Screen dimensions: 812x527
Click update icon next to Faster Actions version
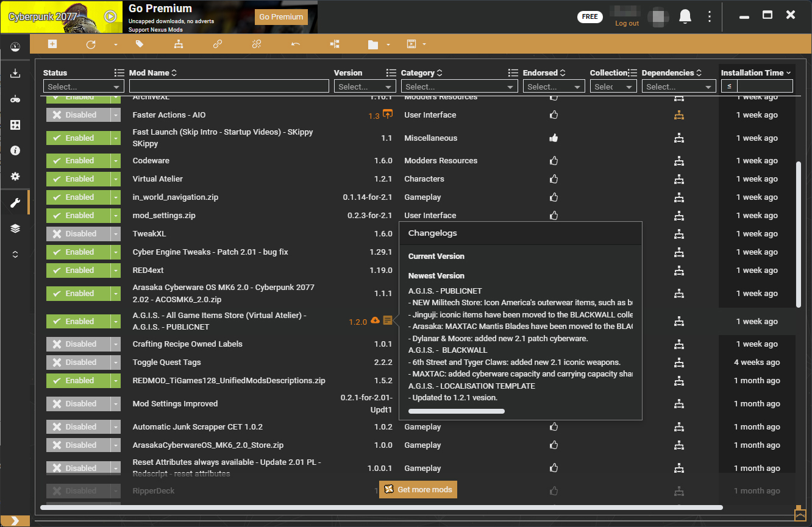point(388,114)
